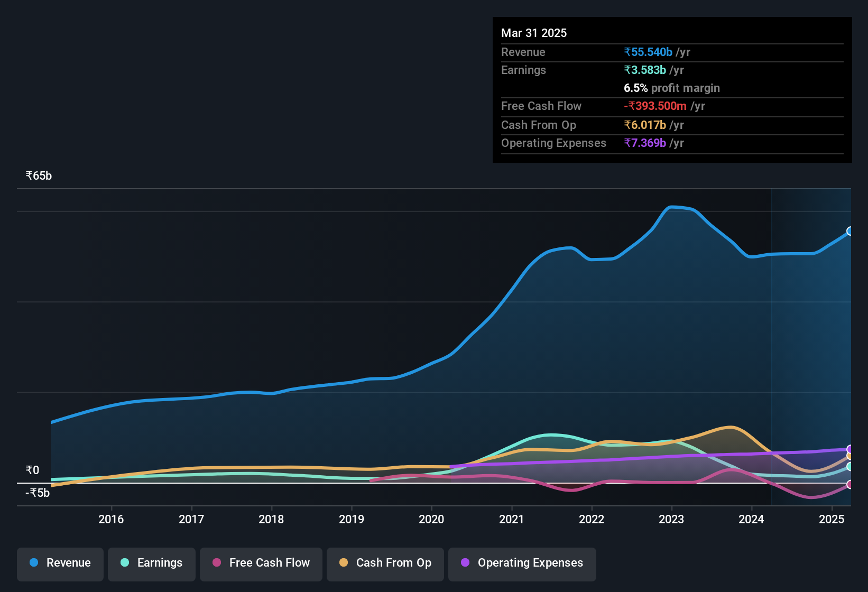Toggle the Revenue legend series

point(60,564)
